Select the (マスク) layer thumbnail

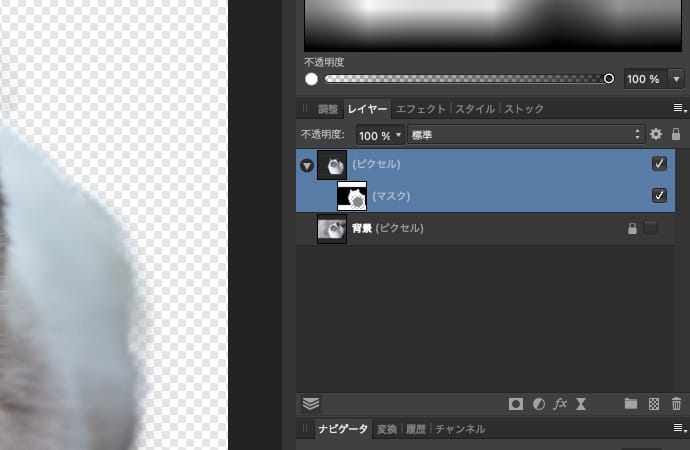[352, 196]
